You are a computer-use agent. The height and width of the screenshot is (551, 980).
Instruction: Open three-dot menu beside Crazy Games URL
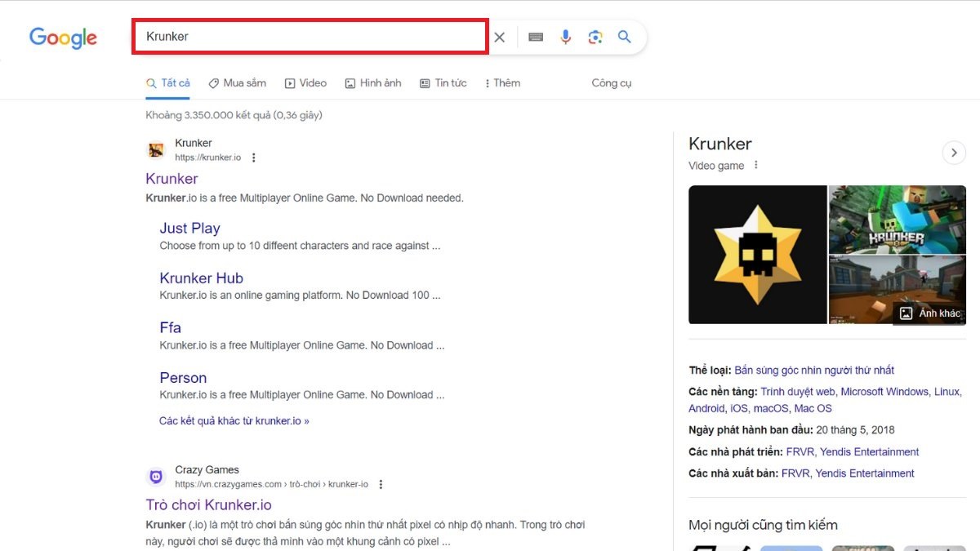click(381, 484)
